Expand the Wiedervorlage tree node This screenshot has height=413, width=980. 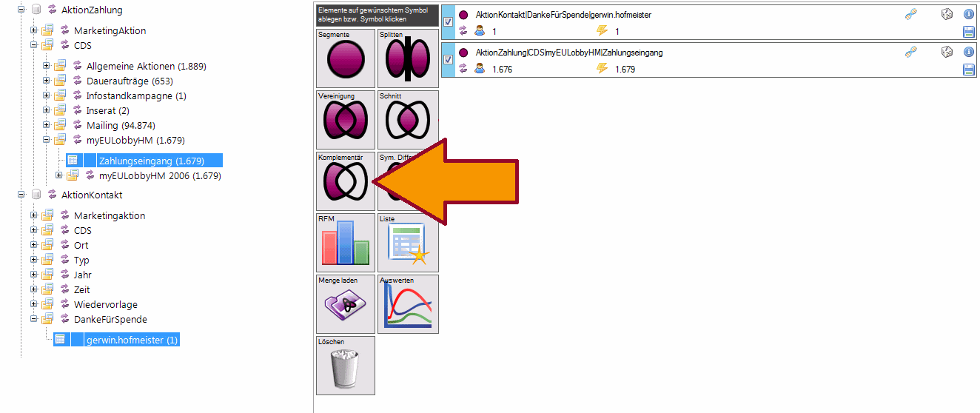click(34, 304)
